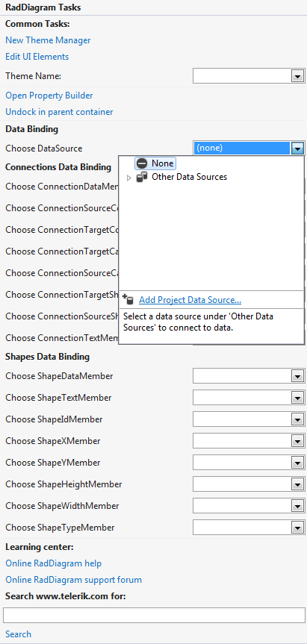Click the Add Project Data Source icon
This screenshot has width=307, height=644.
128,300
